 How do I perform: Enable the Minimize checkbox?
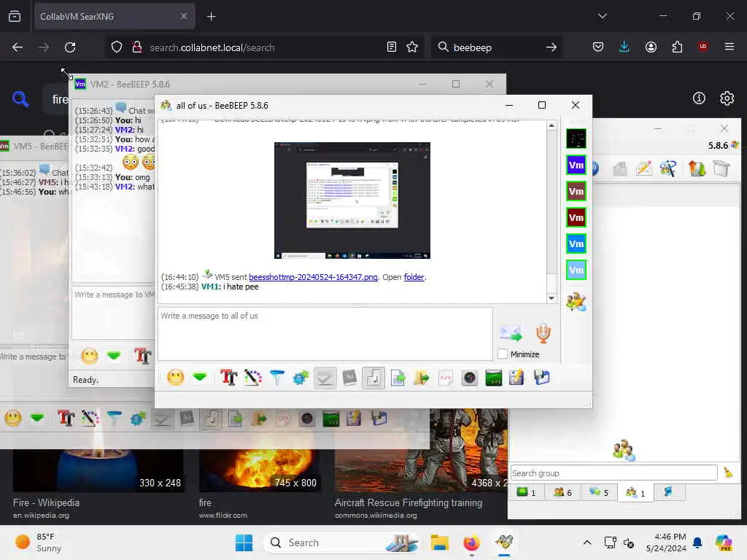point(503,354)
